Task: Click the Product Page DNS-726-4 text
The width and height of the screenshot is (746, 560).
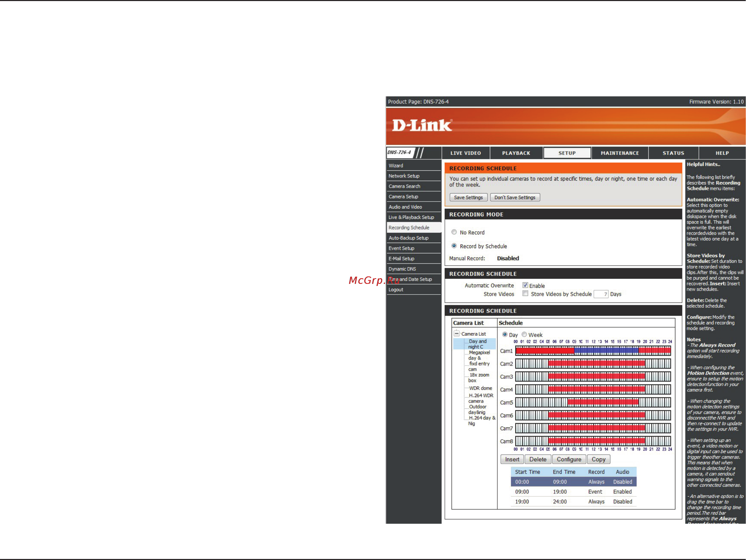Action: click(x=418, y=102)
